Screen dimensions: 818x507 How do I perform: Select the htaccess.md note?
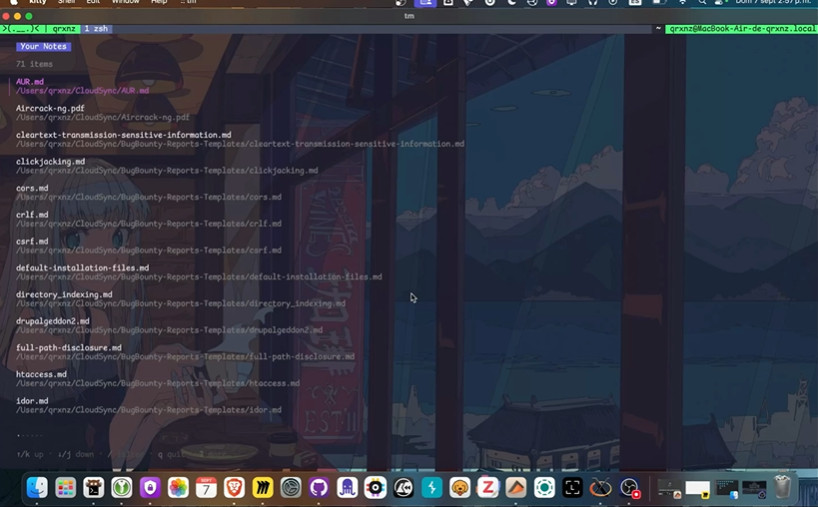tap(41, 374)
